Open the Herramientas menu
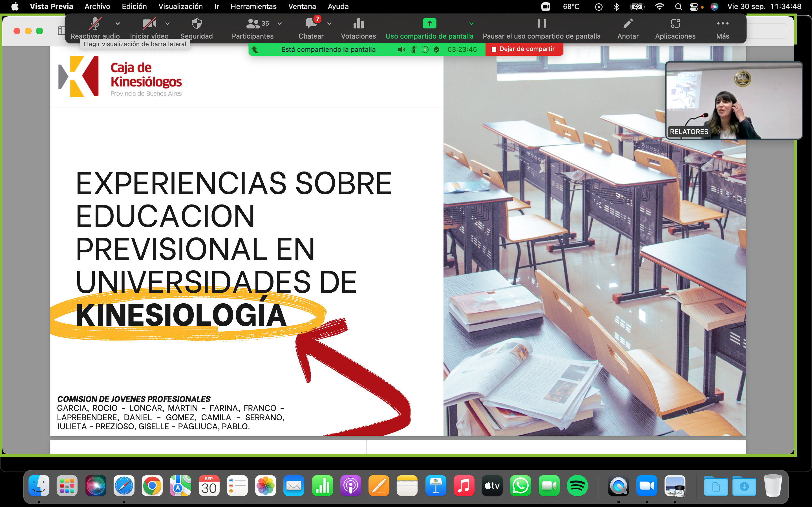Viewport: 812px width, 507px height. (x=253, y=6)
